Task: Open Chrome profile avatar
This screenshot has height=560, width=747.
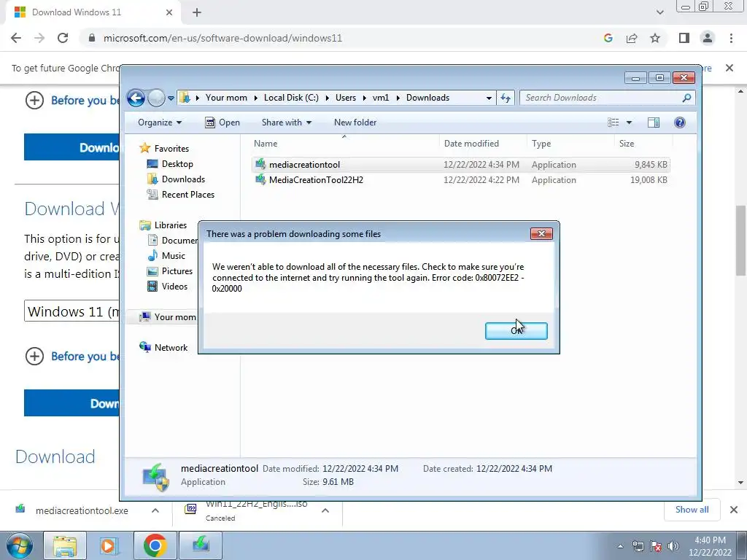Action: click(708, 38)
